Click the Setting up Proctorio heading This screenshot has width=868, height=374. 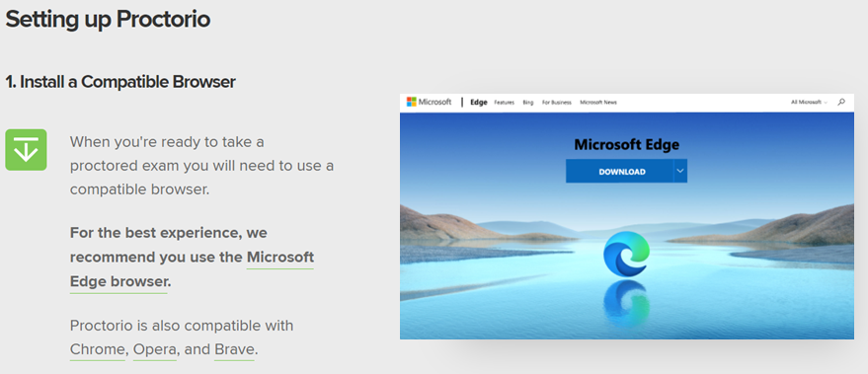click(x=108, y=20)
